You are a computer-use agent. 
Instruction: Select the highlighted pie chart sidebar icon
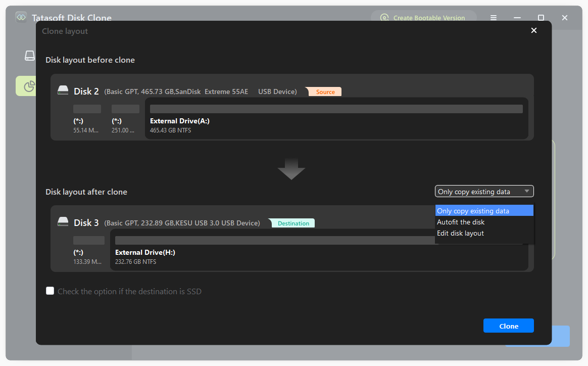29,86
